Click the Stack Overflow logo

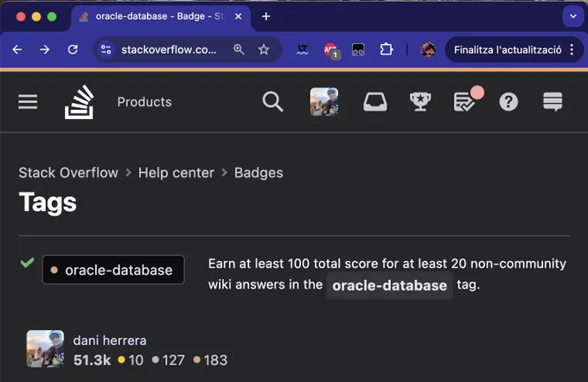coord(80,102)
